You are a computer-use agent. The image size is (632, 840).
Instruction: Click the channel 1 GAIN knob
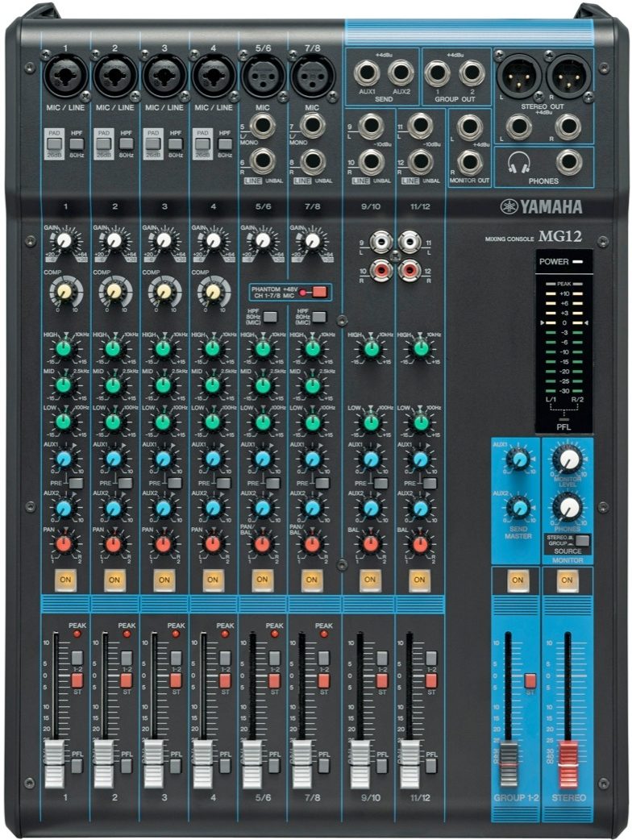(64, 240)
